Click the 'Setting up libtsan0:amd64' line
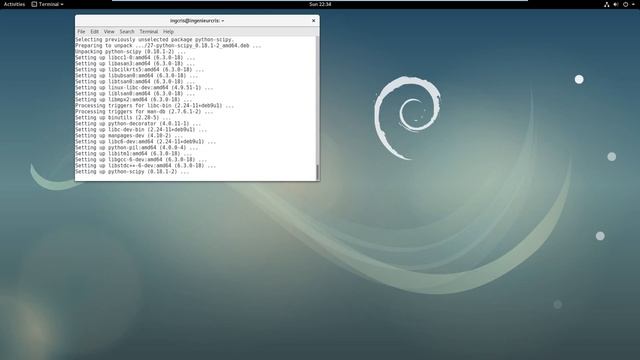Image resolution: width=640 pixels, height=360 pixels. click(135, 82)
